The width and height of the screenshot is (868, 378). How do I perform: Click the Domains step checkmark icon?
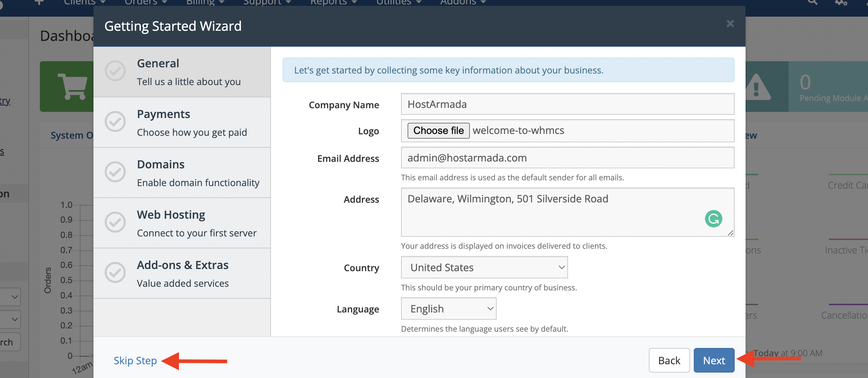(x=115, y=172)
